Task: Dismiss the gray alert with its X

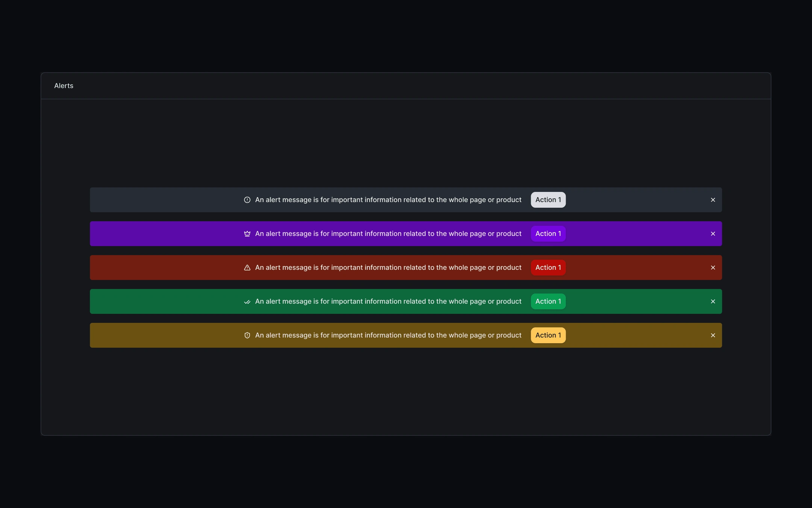Action: 713,200
